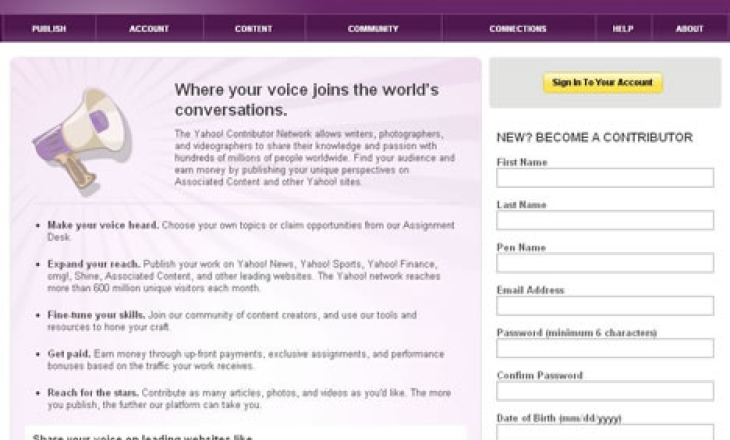730x440 pixels.
Task: Focus the Email Address field
Action: [605, 306]
